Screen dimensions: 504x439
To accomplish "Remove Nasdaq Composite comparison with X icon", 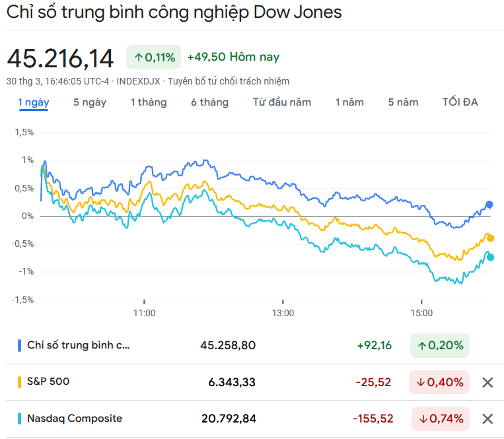I will click(x=487, y=419).
